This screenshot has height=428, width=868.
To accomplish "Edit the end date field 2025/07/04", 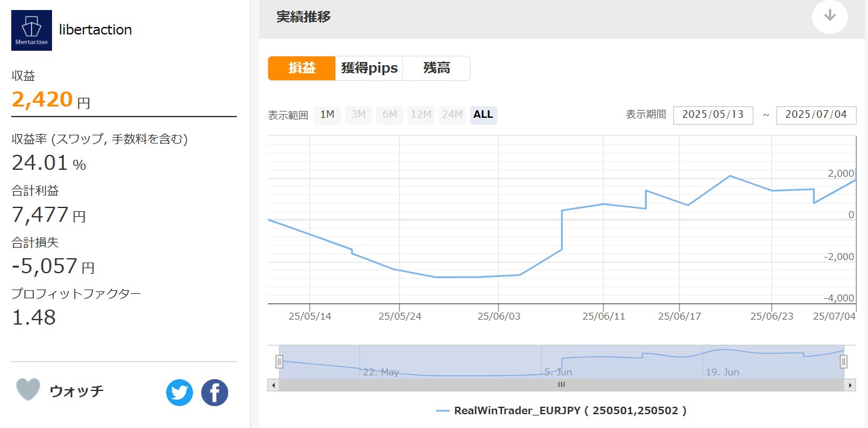I will coord(816,115).
